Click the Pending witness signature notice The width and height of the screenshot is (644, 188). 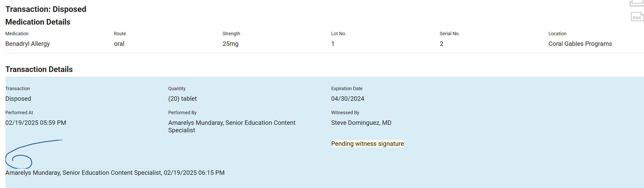tap(367, 144)
